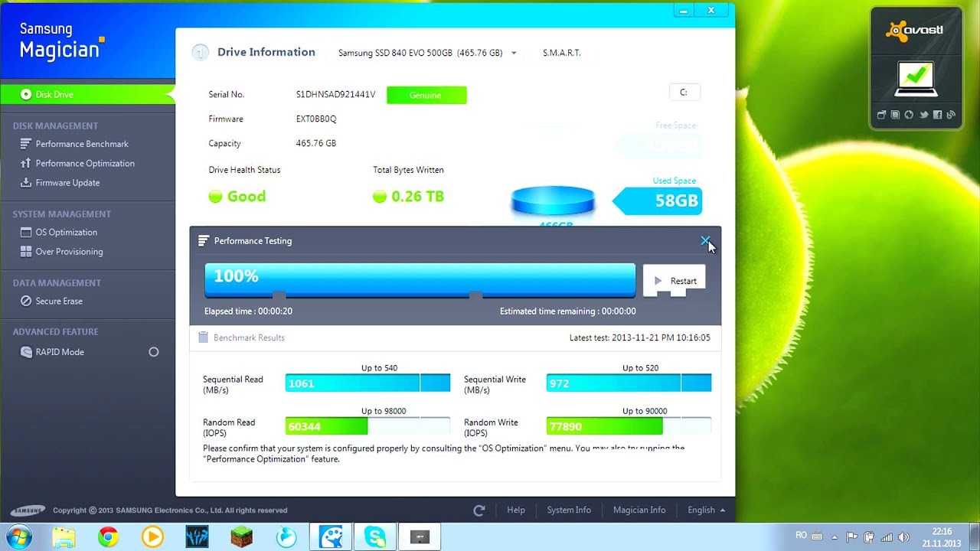
Task: Open the drive selection dropdown arrow
Action: tap(514, 54)
